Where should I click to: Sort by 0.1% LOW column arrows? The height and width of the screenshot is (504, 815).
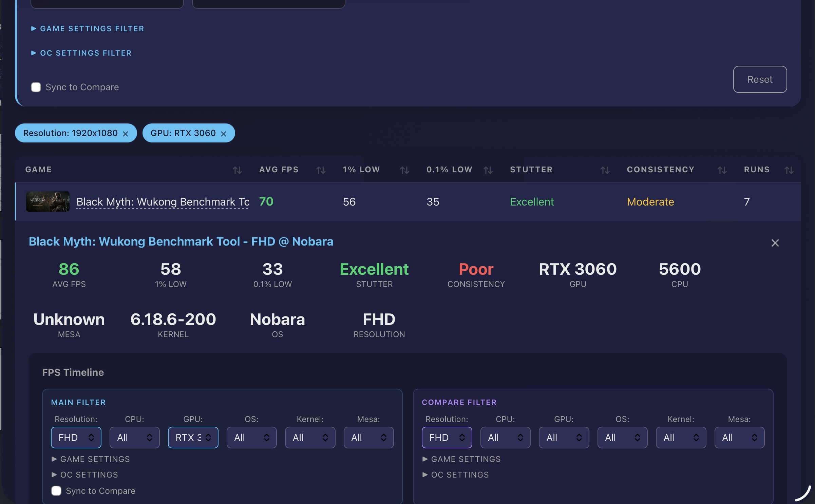488,170
